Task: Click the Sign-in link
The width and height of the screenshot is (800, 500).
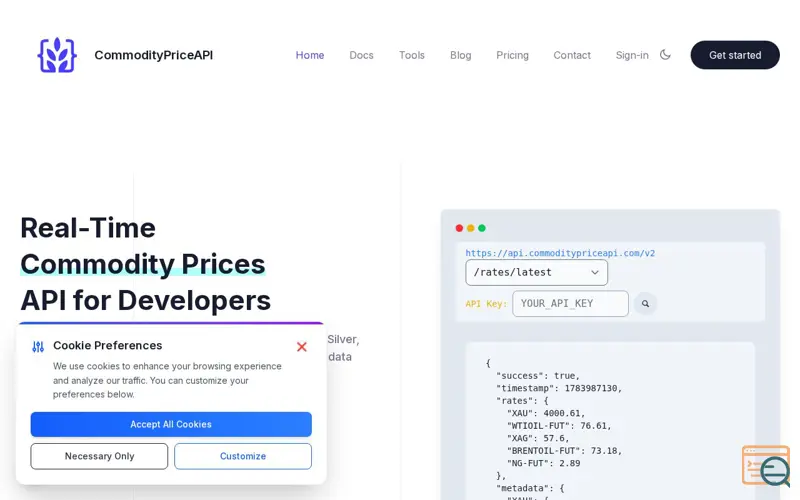Action: [632, 55]
